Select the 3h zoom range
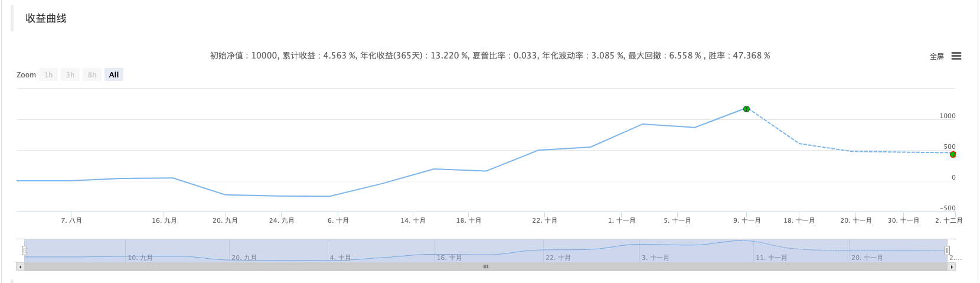The height and width of the screenshot is (283, 980). pos(70,75)
